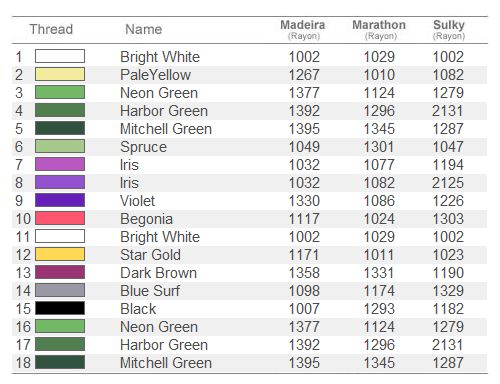
Task: Select the Marathon Rayon column header
Action: point(379,30)
